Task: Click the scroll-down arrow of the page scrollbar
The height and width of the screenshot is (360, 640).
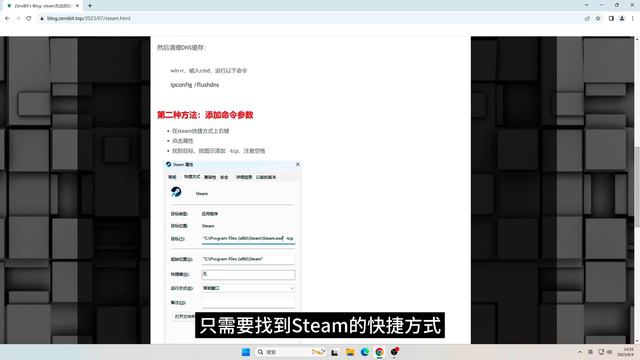Action: (637, 341)
